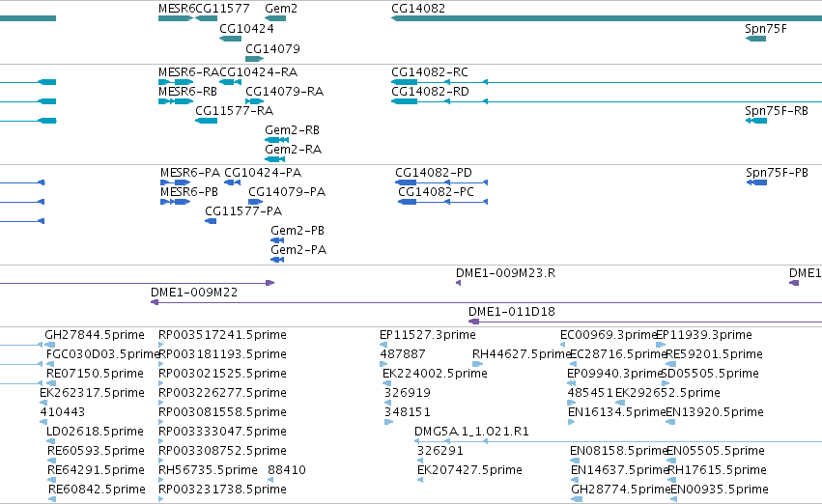The width and height of the screenshot is (822, 504).
Task: Select transcript MESR6-RB
Action: (187, 92)
